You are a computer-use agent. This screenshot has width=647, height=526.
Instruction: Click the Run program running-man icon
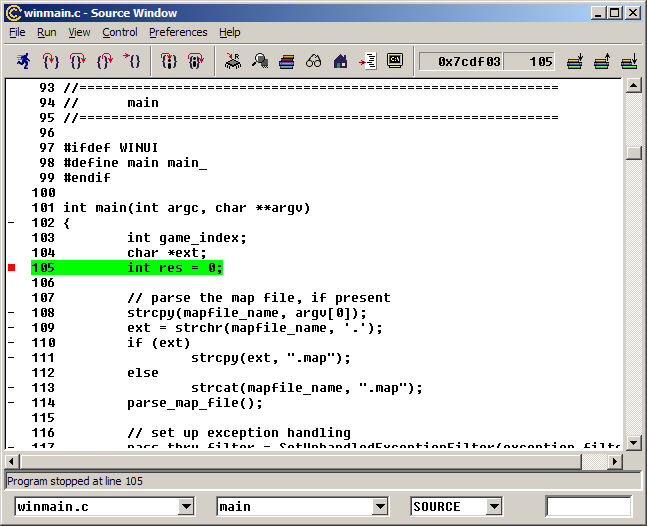(x=22, y=62)
